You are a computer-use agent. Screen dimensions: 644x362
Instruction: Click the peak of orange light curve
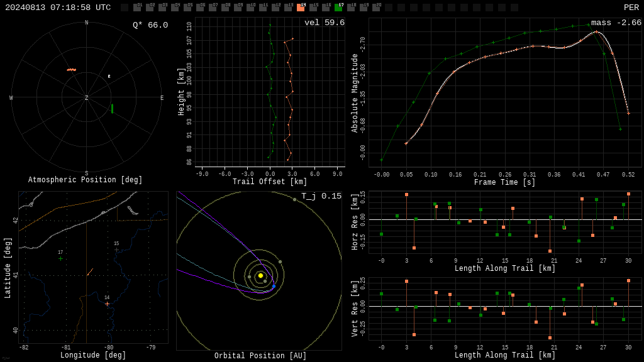[596, 31]
